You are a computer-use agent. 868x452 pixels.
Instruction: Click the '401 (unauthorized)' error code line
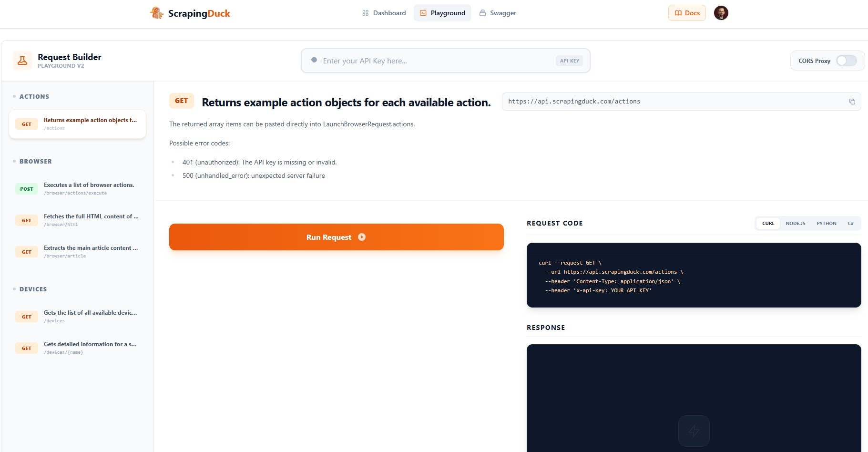pyautogui.click(x=259, y=162)
